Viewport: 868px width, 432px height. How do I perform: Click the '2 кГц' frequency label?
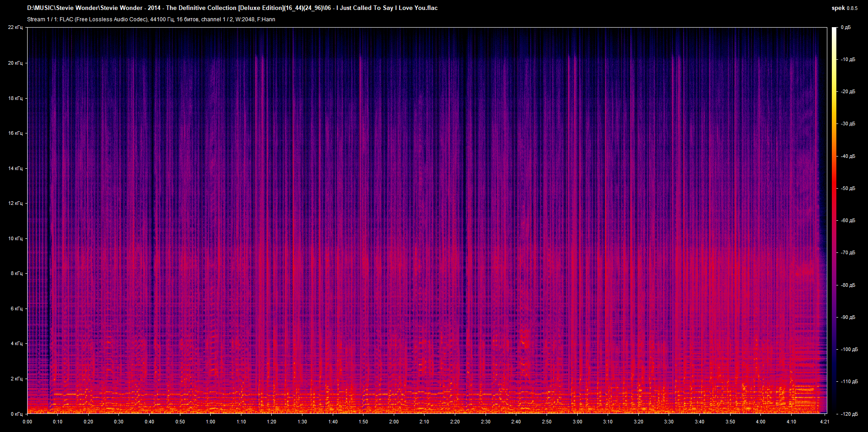click(17, 379)
